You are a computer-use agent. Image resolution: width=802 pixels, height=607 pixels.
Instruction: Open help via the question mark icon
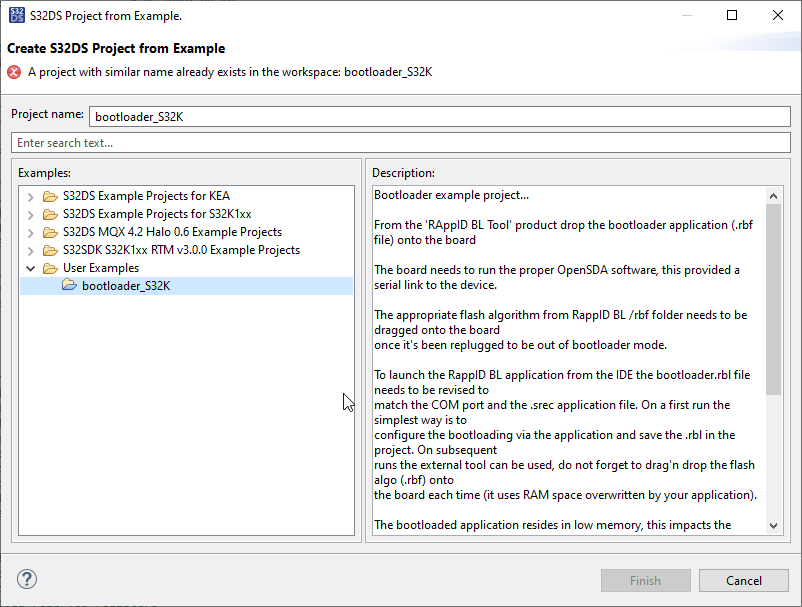point(27,580)
